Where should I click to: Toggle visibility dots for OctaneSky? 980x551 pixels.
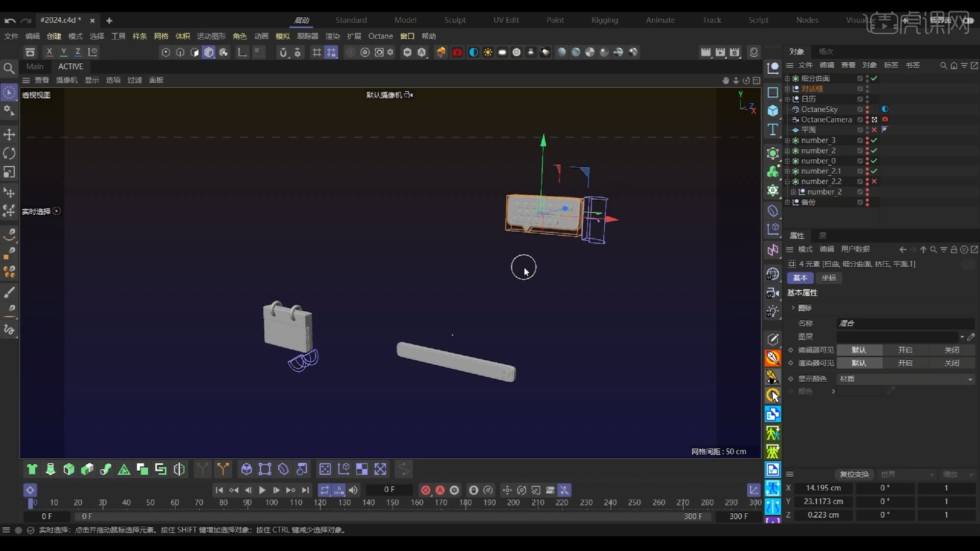(867, 109)
